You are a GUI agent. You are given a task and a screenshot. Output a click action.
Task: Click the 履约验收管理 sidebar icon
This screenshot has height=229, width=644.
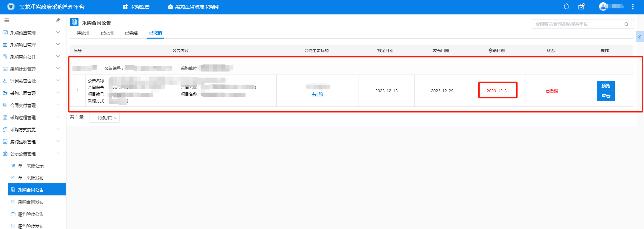click(5, 141)
